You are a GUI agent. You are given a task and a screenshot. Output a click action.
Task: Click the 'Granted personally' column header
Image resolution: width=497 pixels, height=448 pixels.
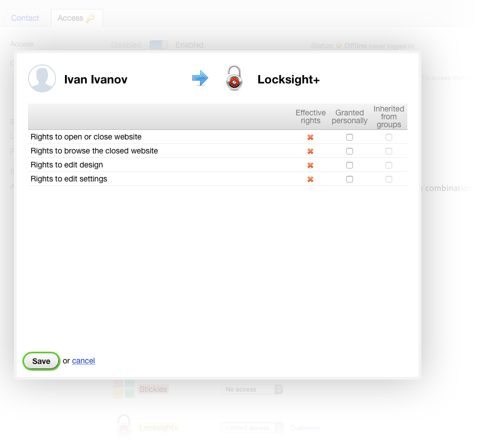(350, 116)
